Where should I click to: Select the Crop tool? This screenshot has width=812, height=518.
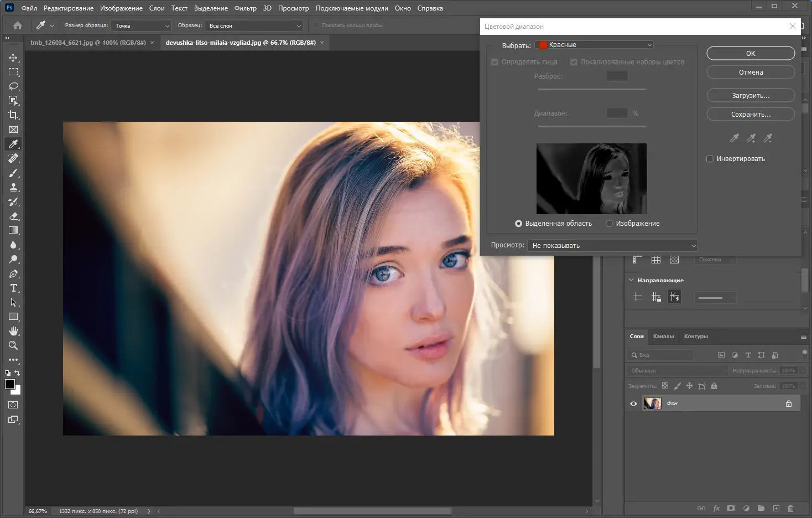pos(13,115)
